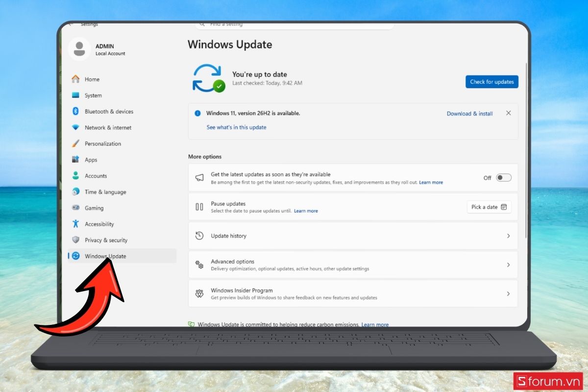Open See what's in this update

(237, 127)
